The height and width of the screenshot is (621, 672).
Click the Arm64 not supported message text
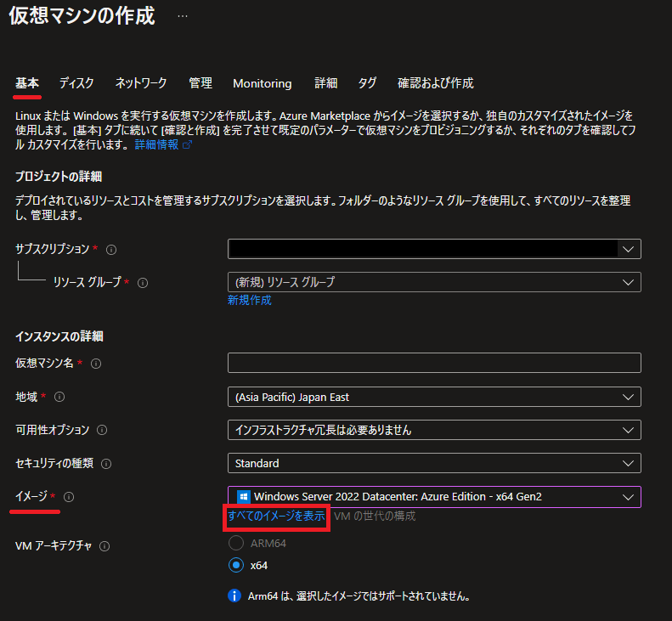click(359, 596)
